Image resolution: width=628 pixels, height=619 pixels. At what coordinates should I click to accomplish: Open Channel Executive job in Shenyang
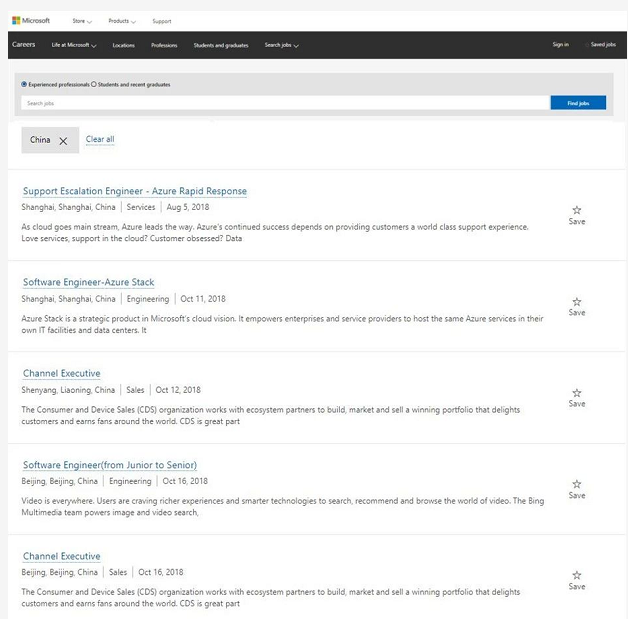[x=62, y=374]
